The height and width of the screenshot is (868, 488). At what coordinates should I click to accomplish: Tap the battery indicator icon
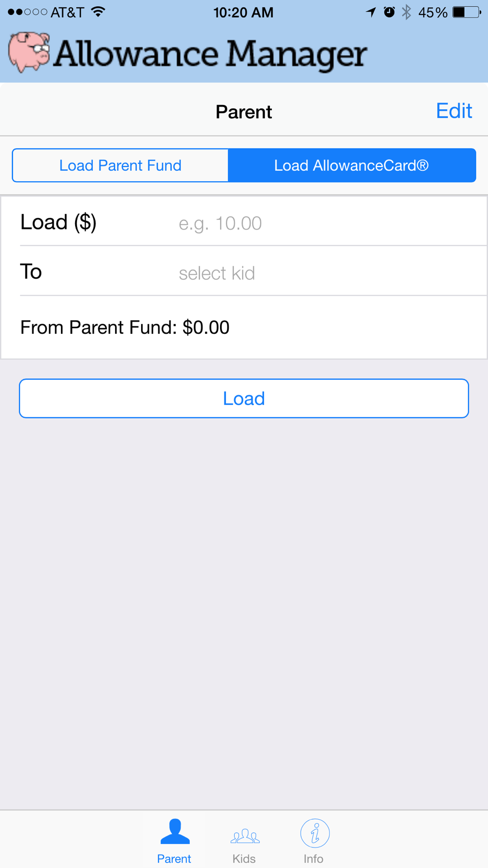(467, 12)
